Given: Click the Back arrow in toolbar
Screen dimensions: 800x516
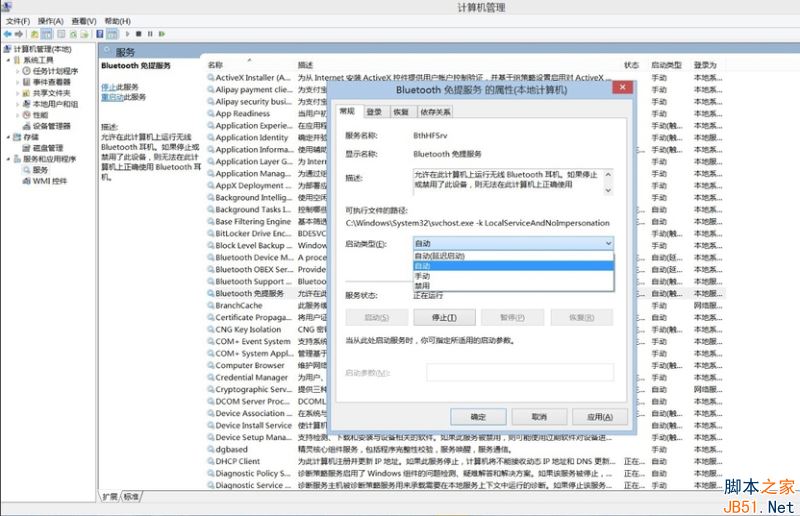Looking at the screenshot, I should tap(7, 34).
